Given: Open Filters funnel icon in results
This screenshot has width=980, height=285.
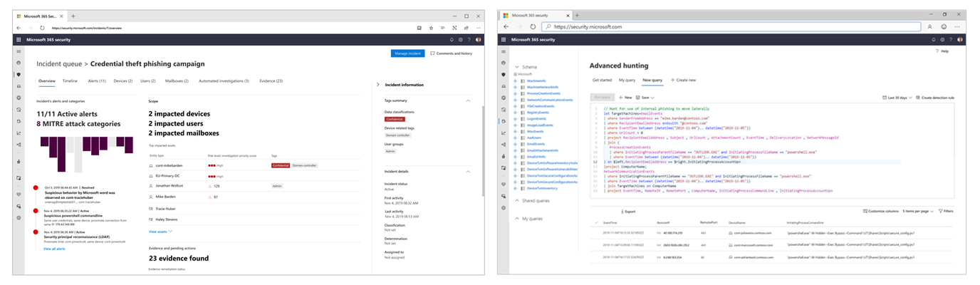Looking at the screenshot, I should (x=939, y=211).
